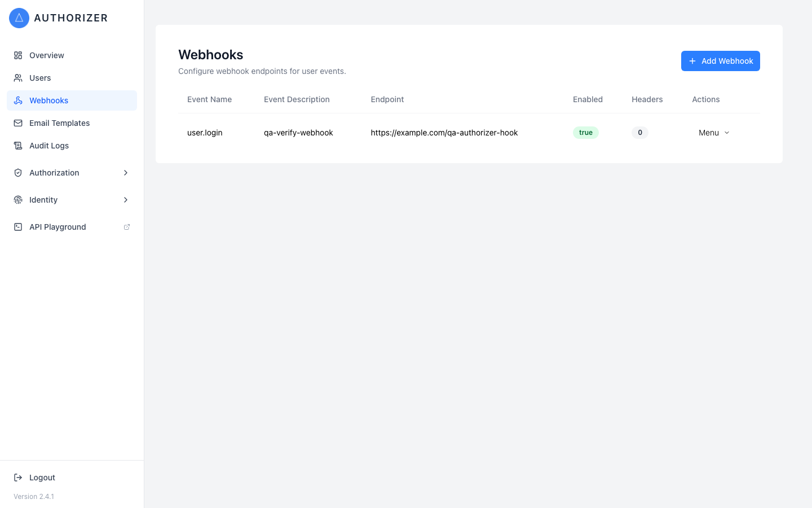Screen dimensions: 812x508
Task: Click the user.login event name cell
Action: coord(205,133)
